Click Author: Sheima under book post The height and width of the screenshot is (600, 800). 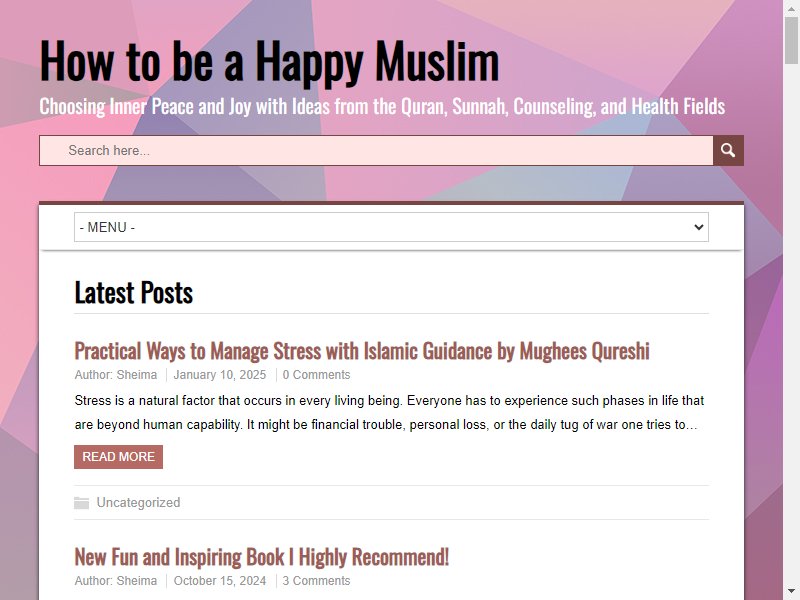pyautogui.click(x=116, y=581)
